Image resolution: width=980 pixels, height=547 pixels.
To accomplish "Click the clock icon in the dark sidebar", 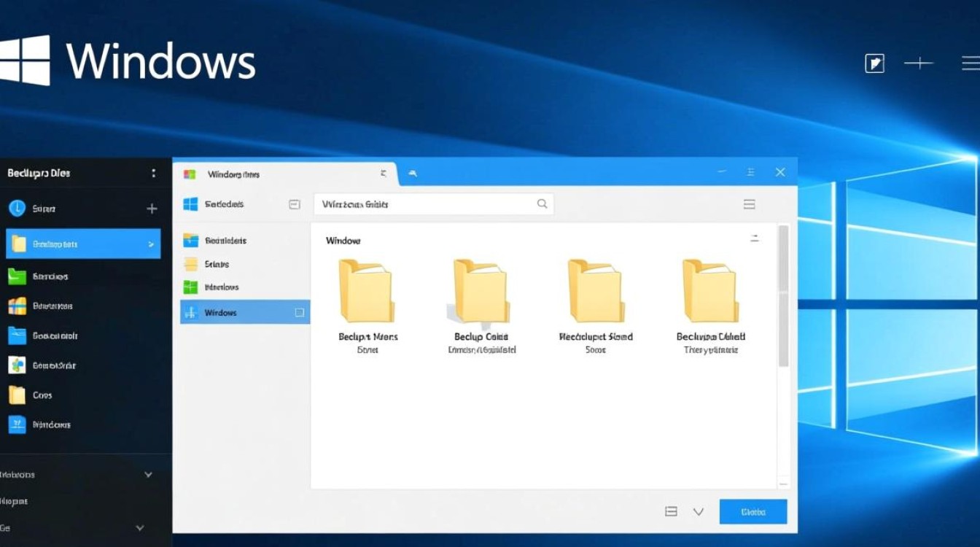I will pos(17,209).
